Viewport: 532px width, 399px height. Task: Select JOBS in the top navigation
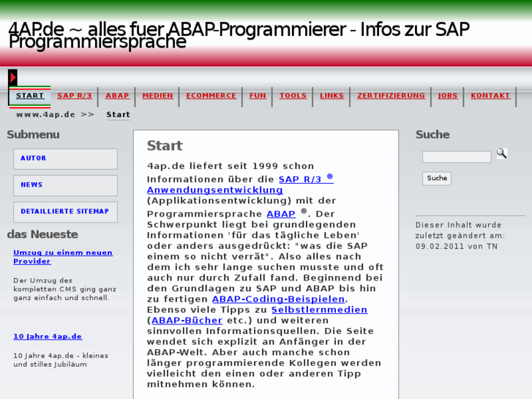tap(448, 96)
